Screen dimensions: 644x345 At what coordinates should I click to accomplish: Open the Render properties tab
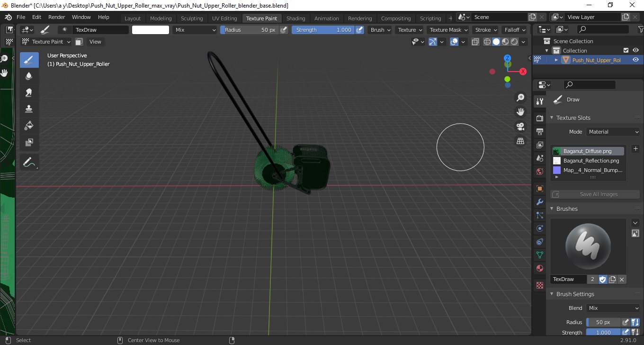[539, 118]
